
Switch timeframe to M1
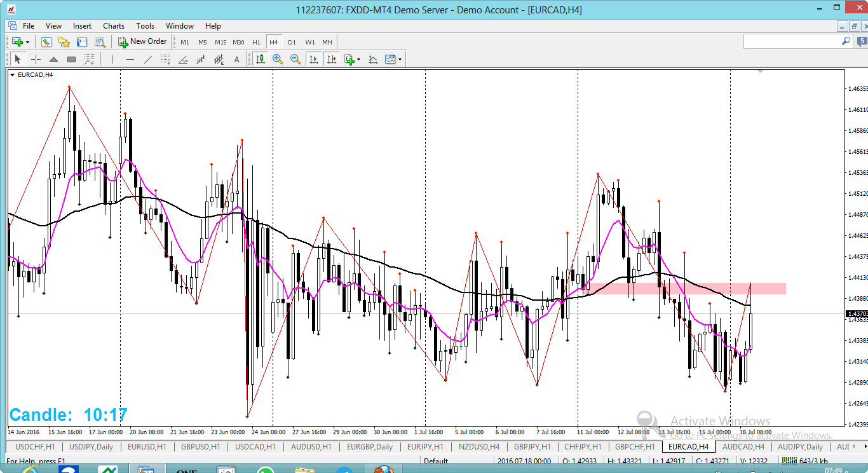185,42
